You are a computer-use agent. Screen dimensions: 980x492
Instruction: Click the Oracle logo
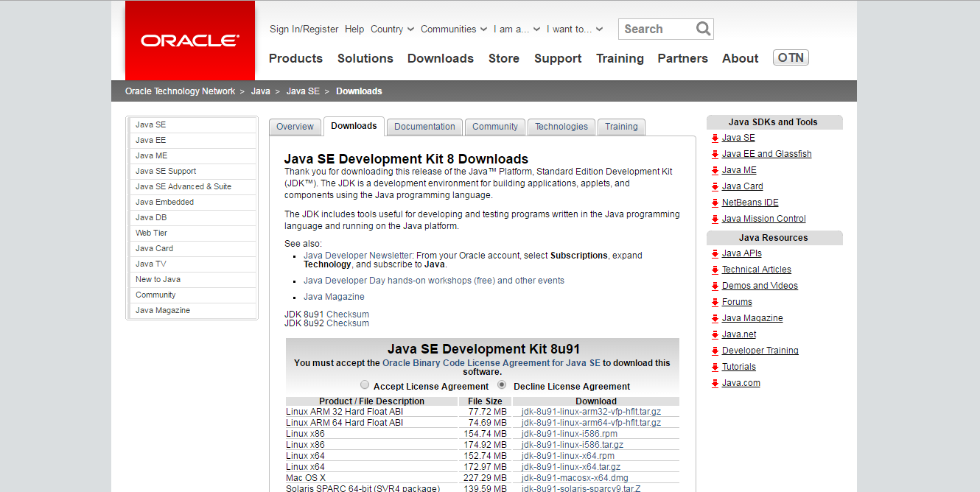[x=190, y=41]
